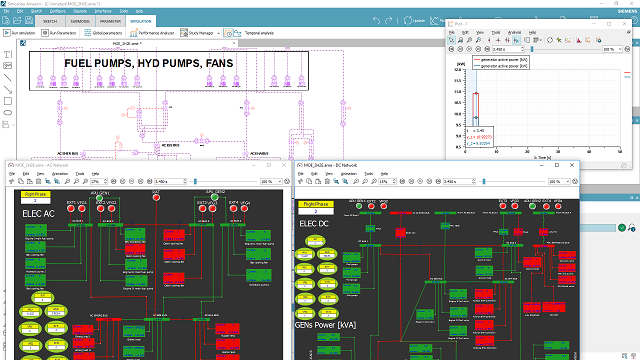640x360 pixels.
Task: Toggle Temporal analysis mode icon
Action: pyautogui.click(x=228, y=33)
